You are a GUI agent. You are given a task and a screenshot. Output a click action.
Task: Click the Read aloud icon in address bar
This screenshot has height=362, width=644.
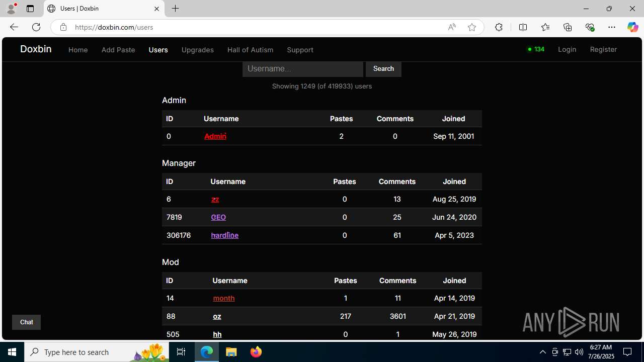point(452,27)
